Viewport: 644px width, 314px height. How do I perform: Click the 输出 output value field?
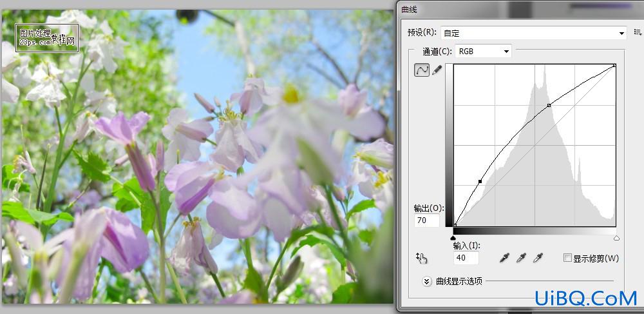click(x=427, y=221)
